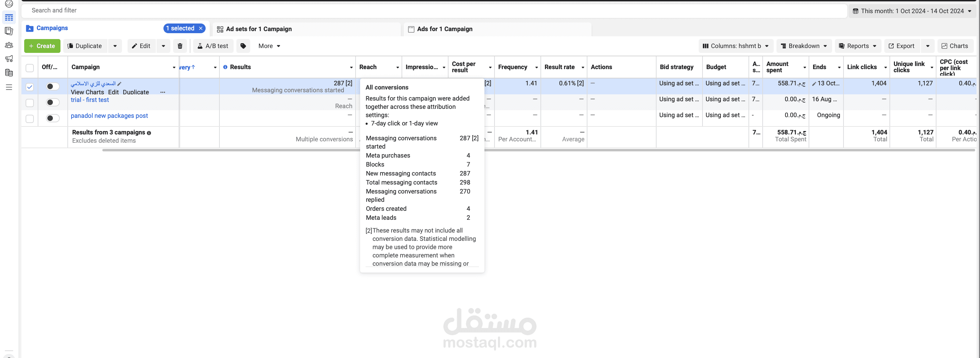Image resolution: width=980 pixels, height=358 pixels.
Task: Open the Reports dropdown
Action: pos(858,46)
